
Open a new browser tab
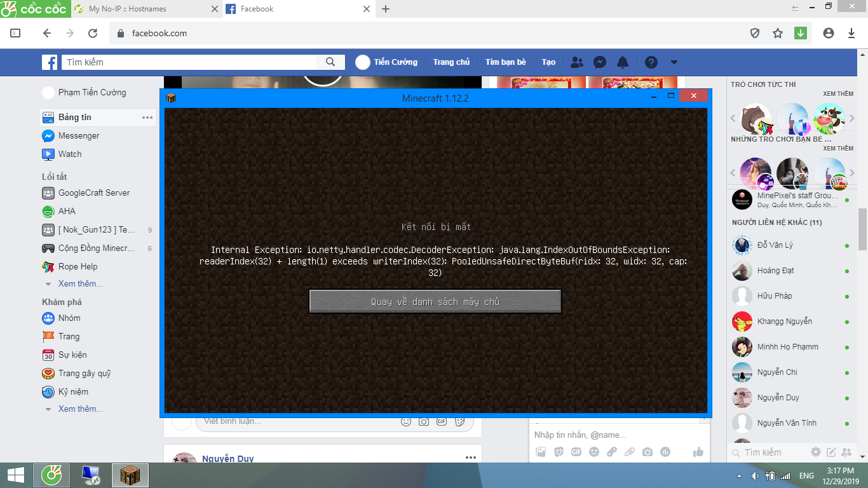point(386,9)
